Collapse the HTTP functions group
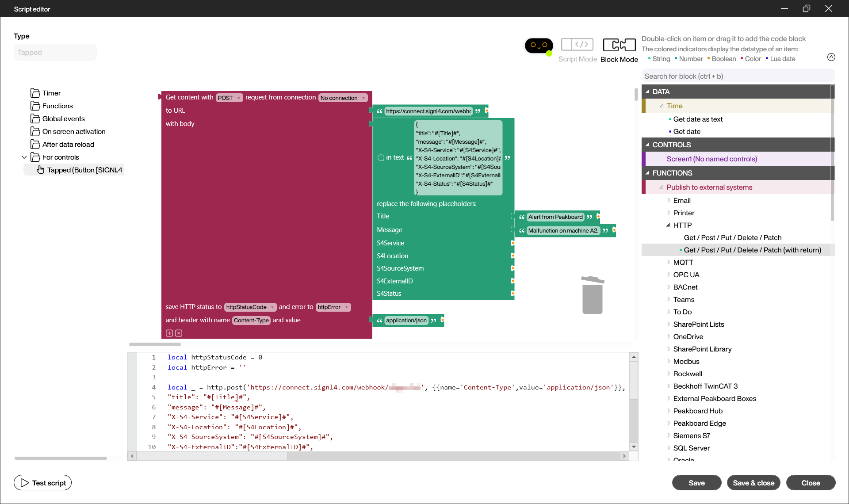Viewport: 849px width, 504px height. (668, 225)
